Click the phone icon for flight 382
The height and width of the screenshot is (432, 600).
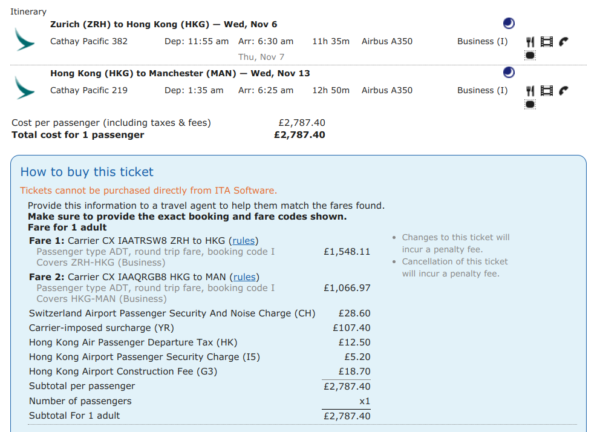tap(563, 42)
